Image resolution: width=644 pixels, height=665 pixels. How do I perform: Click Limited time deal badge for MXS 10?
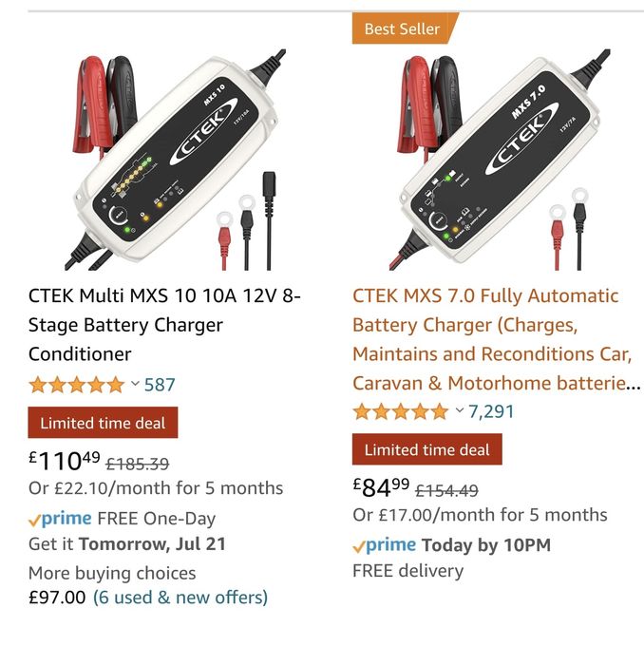pyautogui.click(x=103, y=423)
